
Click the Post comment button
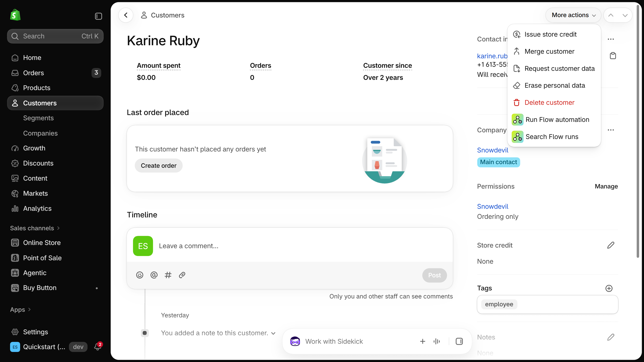click(x=434, y=275)
